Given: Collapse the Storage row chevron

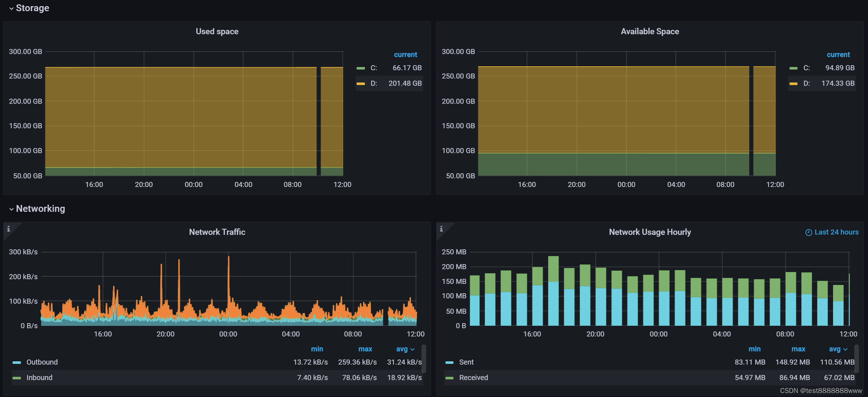Looking at the screenshot, I should pos(12,8).
